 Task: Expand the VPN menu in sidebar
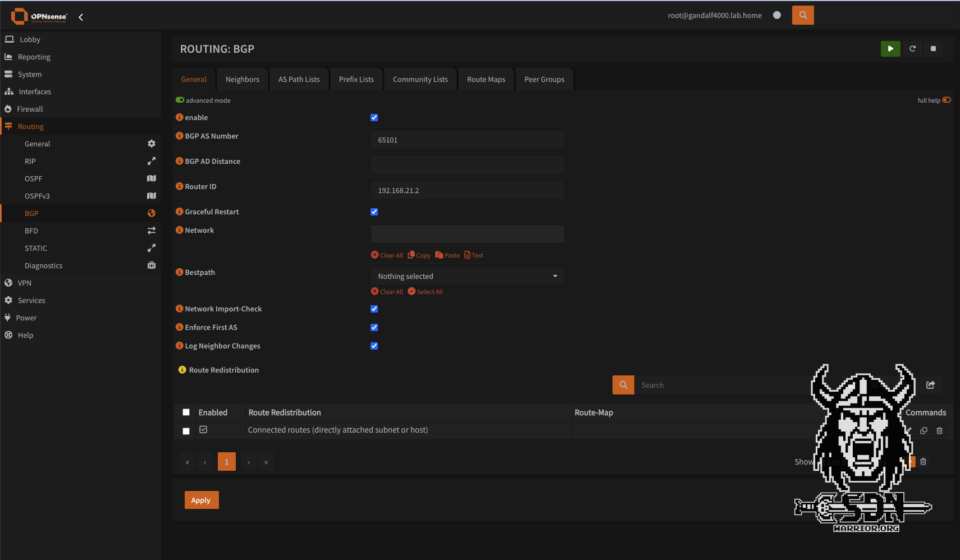[25, 283]
